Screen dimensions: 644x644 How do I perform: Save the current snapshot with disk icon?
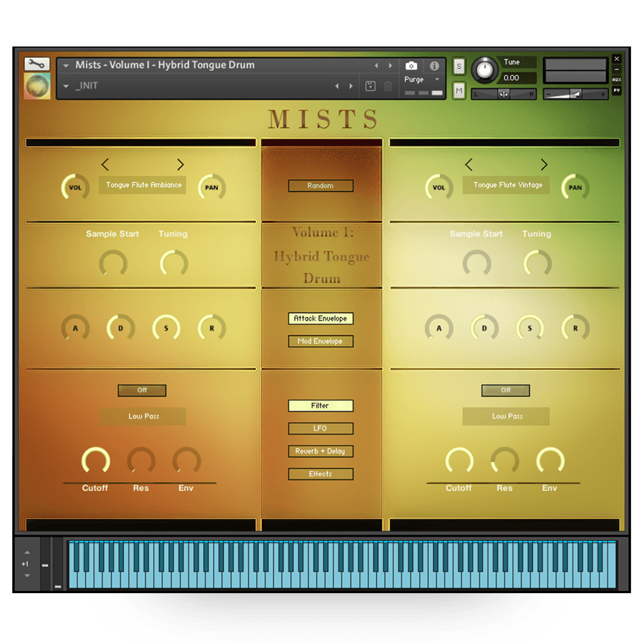(370, 86)
